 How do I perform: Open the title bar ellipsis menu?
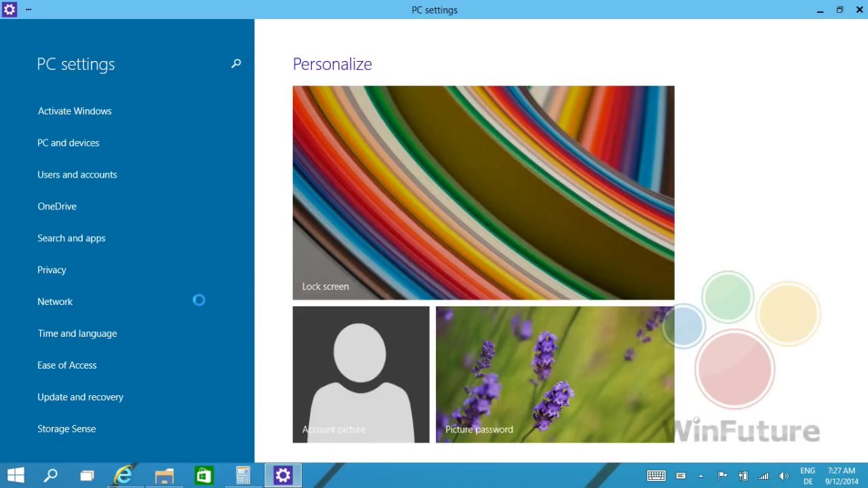(x=28, y=9)
